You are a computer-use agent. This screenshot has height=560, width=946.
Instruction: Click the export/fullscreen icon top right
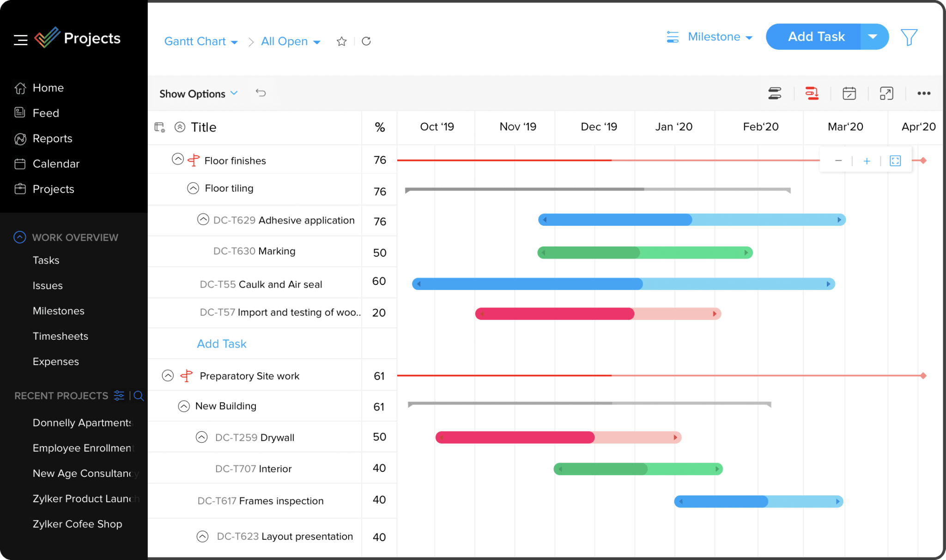(886, 93)
